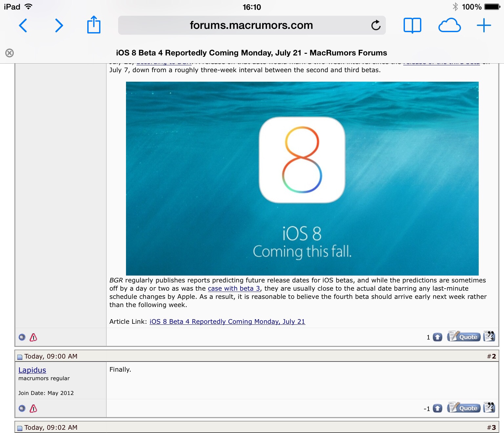Open the Bookmarks book icon

(412, 25)
